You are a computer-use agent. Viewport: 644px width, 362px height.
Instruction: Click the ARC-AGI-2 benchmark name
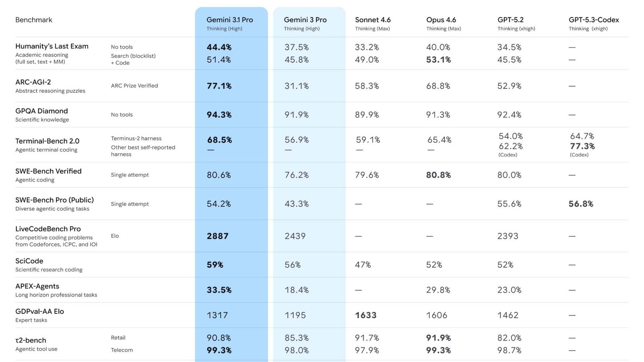point(33,82)
